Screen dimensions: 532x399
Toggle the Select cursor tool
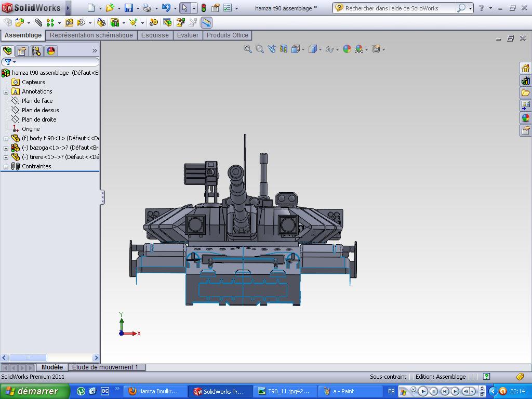tap(184, 8)
